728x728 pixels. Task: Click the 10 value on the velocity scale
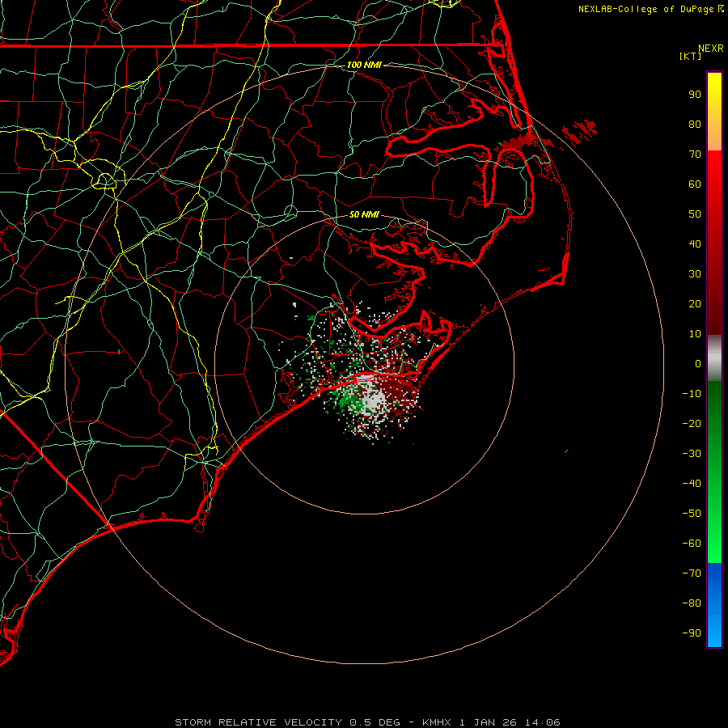695,334
